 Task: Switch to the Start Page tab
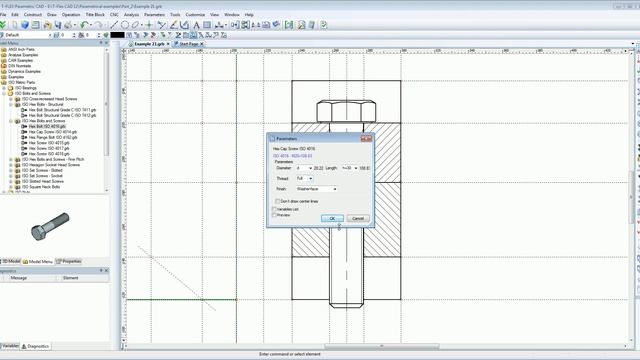point(189,44)
